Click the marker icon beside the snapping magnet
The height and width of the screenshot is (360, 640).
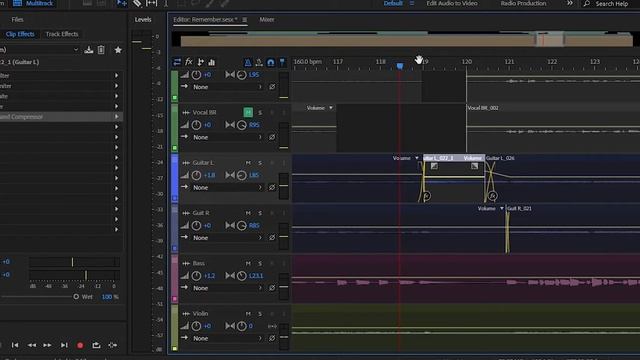pos(282,62)
